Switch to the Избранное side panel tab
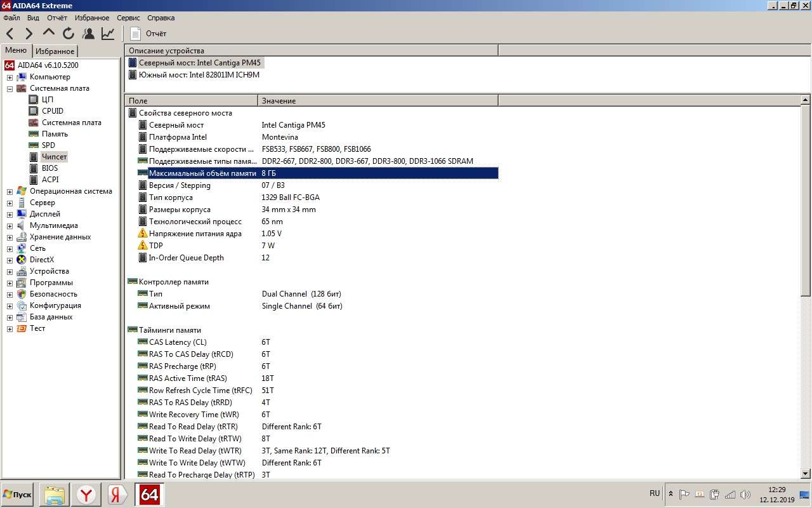This screenshot has height=508, width=812. coord(55,51)
